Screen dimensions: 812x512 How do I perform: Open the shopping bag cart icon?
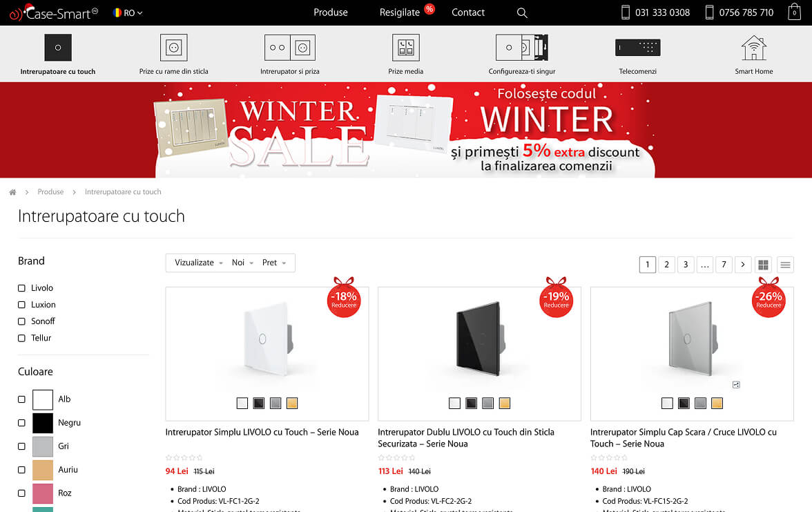click(794, 12)
